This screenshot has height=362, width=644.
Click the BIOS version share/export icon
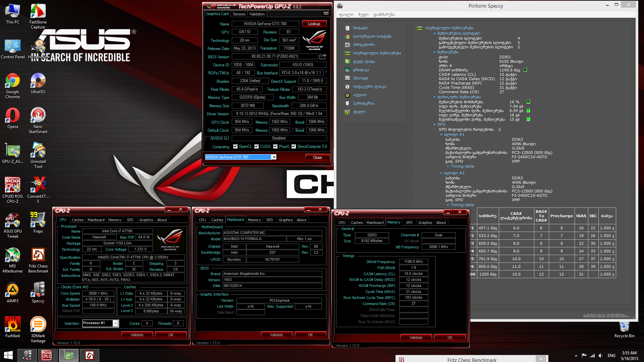(x=323, y=57)
